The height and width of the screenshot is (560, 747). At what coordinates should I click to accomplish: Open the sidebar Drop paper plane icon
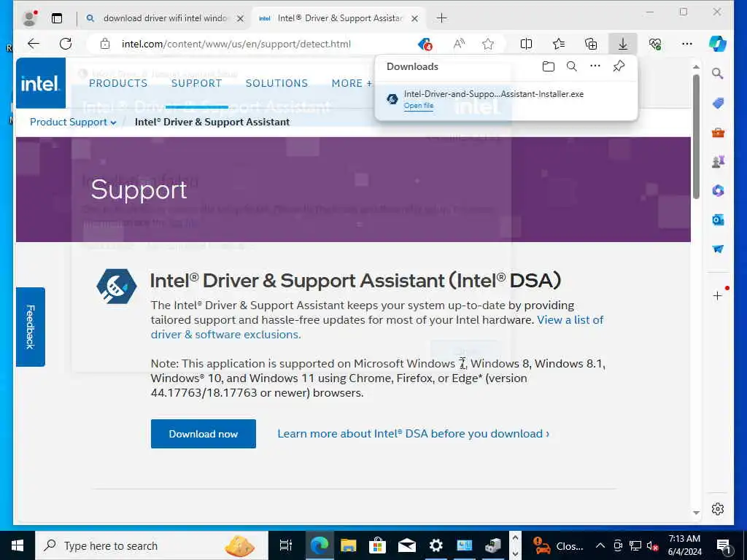tap(718, 249)
